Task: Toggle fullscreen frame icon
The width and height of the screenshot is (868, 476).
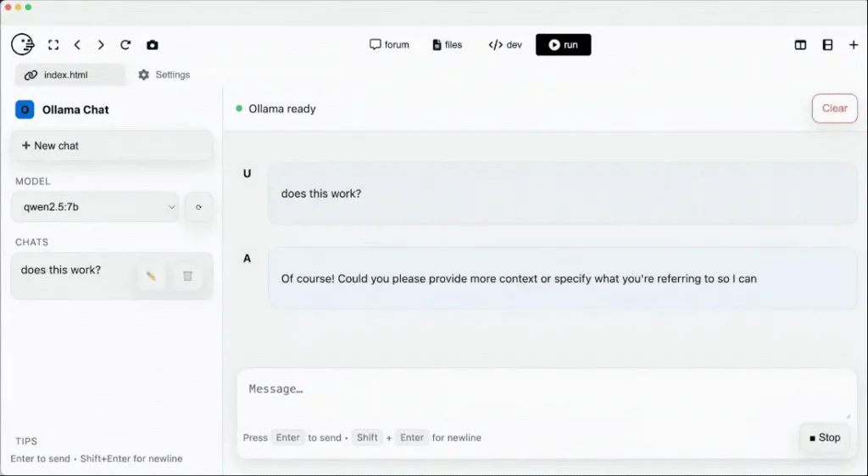Action: click(x=53, y=45)
